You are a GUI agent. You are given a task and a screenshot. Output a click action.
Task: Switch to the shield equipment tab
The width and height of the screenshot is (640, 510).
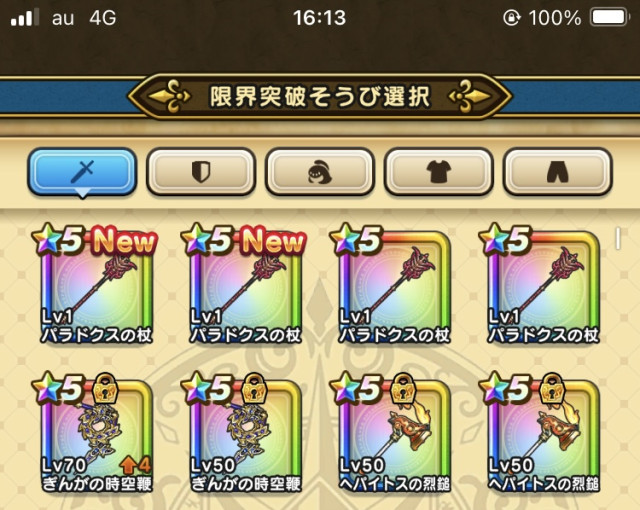201,171
